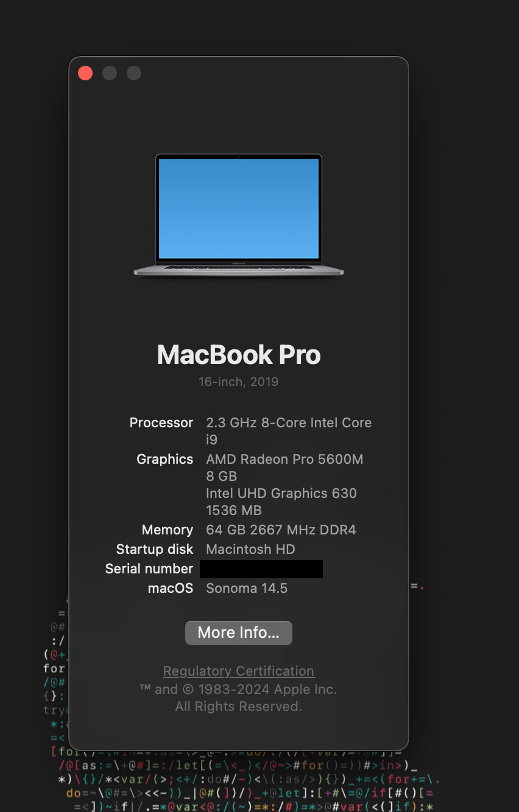The width and height of the screenshot is (519, 812).
Task: Close the About This Mac window
Action: 85,73
